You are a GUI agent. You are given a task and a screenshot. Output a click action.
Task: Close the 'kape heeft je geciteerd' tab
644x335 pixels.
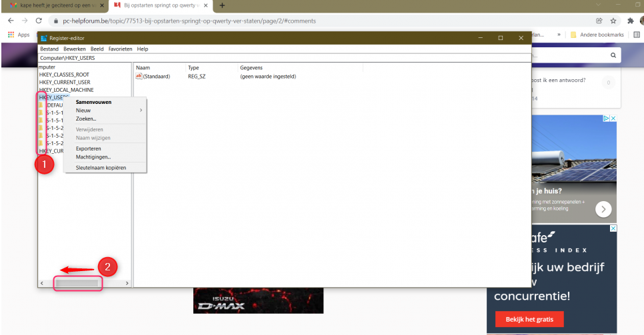[x=102, y=5]
